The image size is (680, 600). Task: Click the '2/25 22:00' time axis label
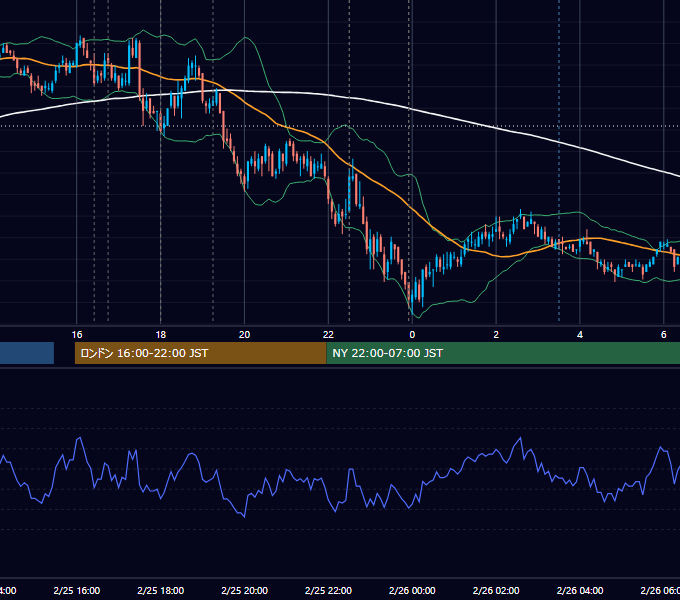328,590
